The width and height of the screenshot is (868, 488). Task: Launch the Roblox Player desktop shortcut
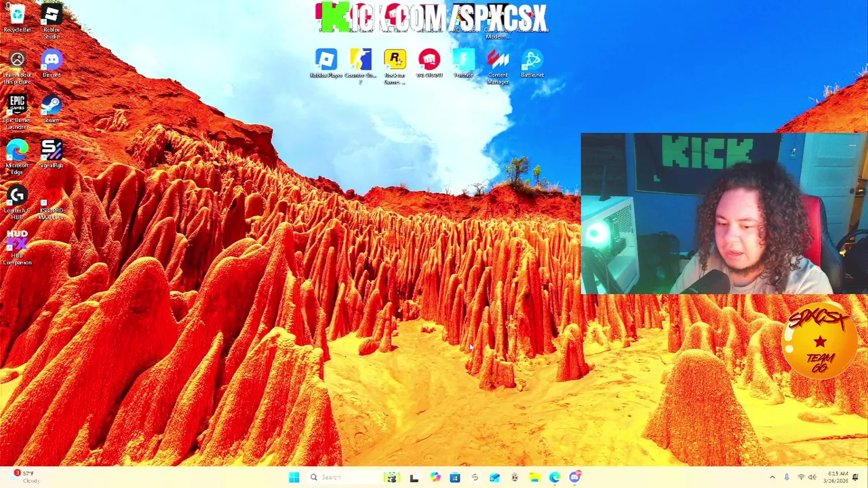click(x=326, y=64)
